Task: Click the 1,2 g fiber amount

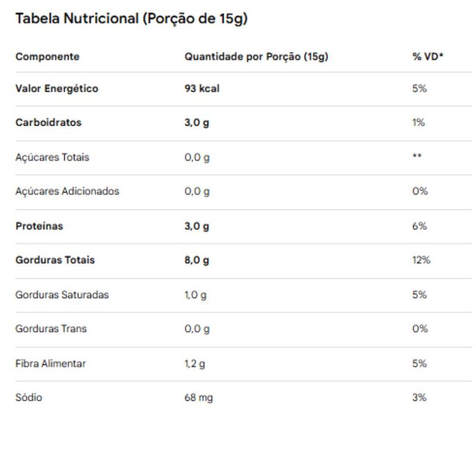Action: pyautogui.click(x=195, y=364)
